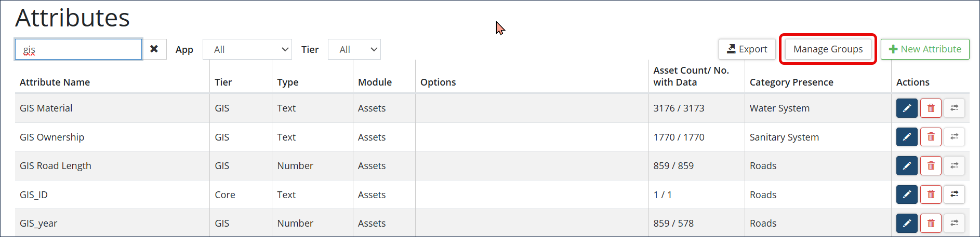Delete the GIS Road Length attribute
980x237 pixels.
point(931,166)
